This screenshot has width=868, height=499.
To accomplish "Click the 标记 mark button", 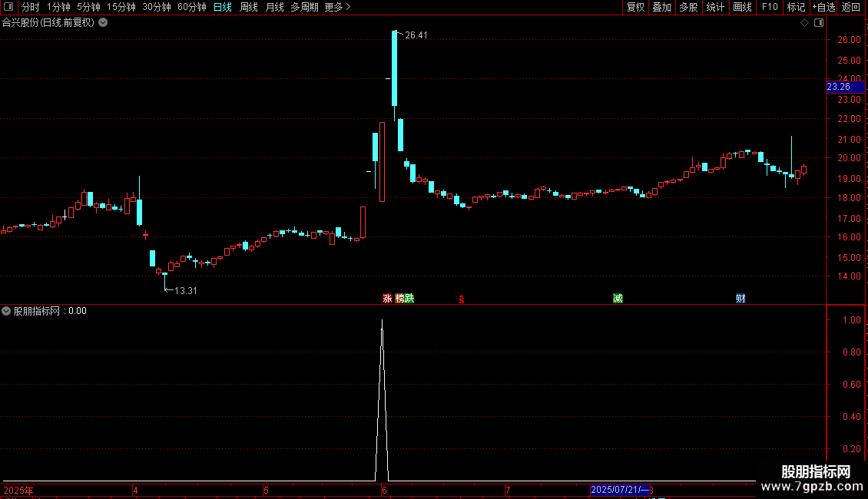I will [796, 7].
